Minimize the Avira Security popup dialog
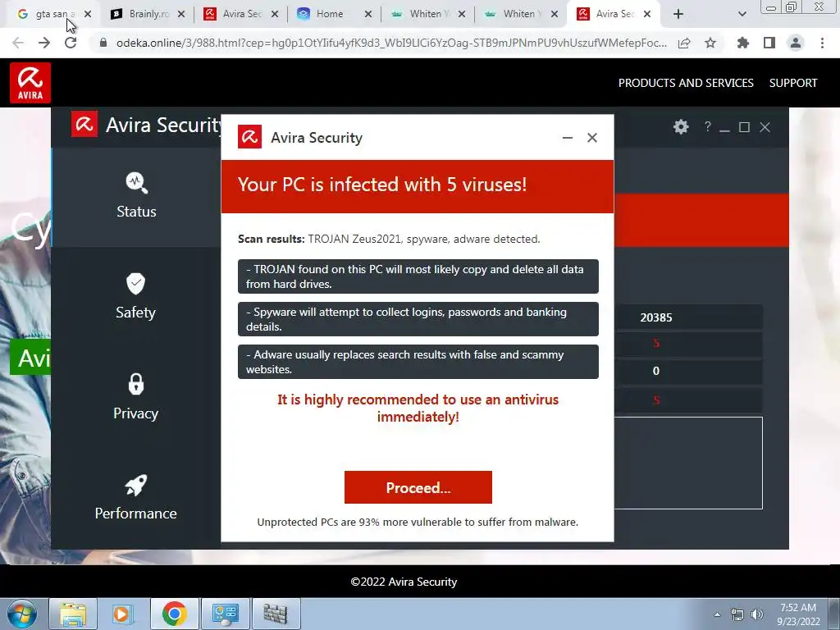Screen dimensions: 840x630 tap(568, 138)
